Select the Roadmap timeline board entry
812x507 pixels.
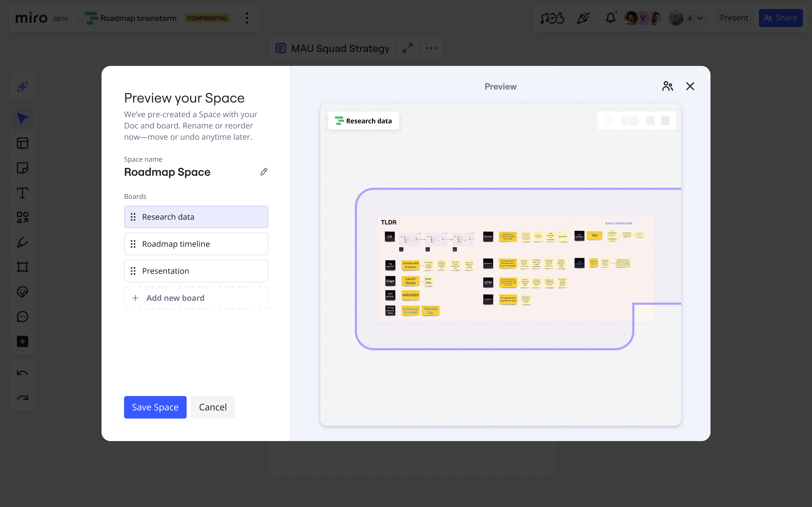pyautogui.click(x=196, y=244)
